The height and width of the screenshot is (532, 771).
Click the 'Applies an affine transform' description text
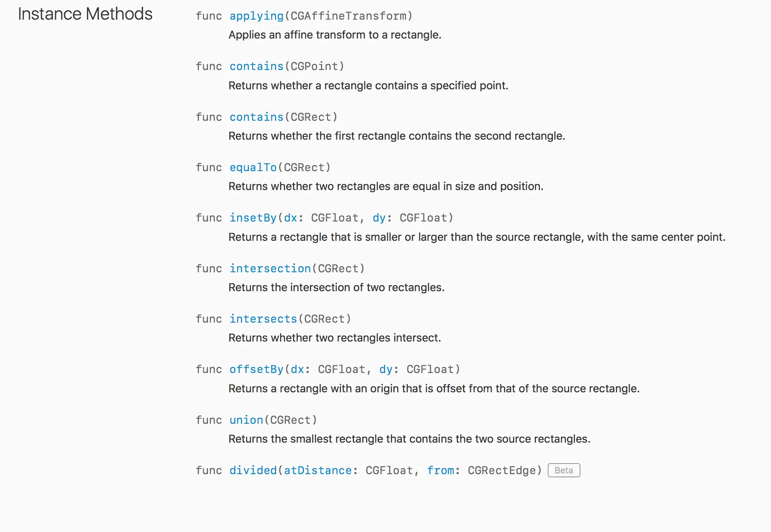334,35
